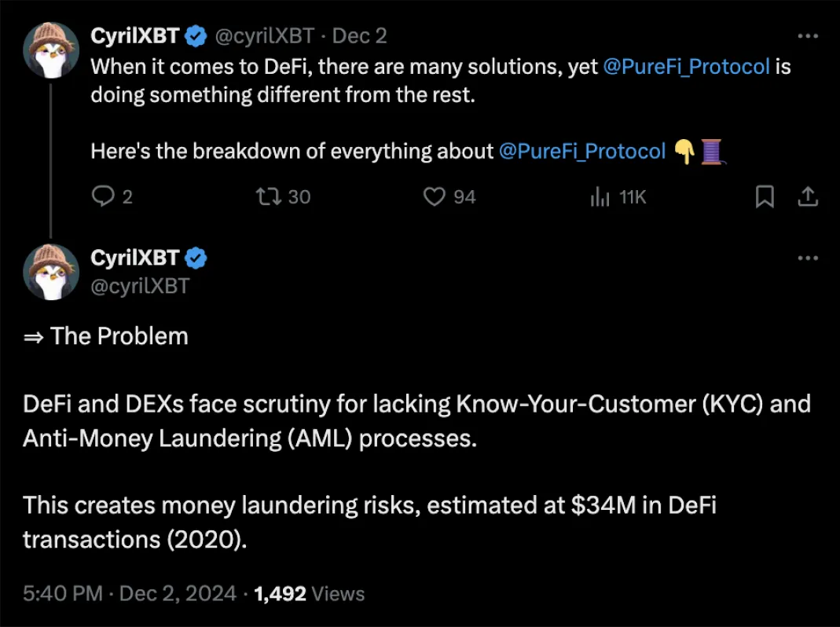Image resolution: width=840 pixels, height=627 pixels.
Task: Click the Dec 2 date on first tweet
Action: coord(360,36)
